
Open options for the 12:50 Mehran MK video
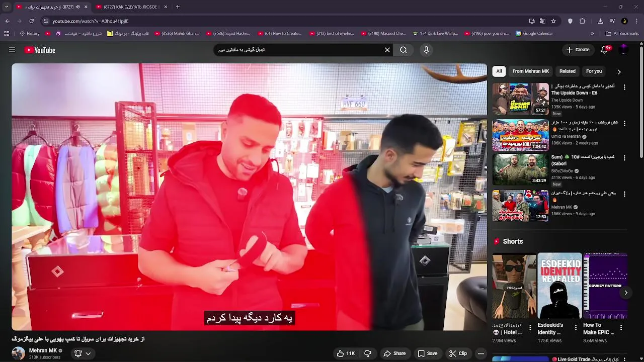click(x=624, y=194)
